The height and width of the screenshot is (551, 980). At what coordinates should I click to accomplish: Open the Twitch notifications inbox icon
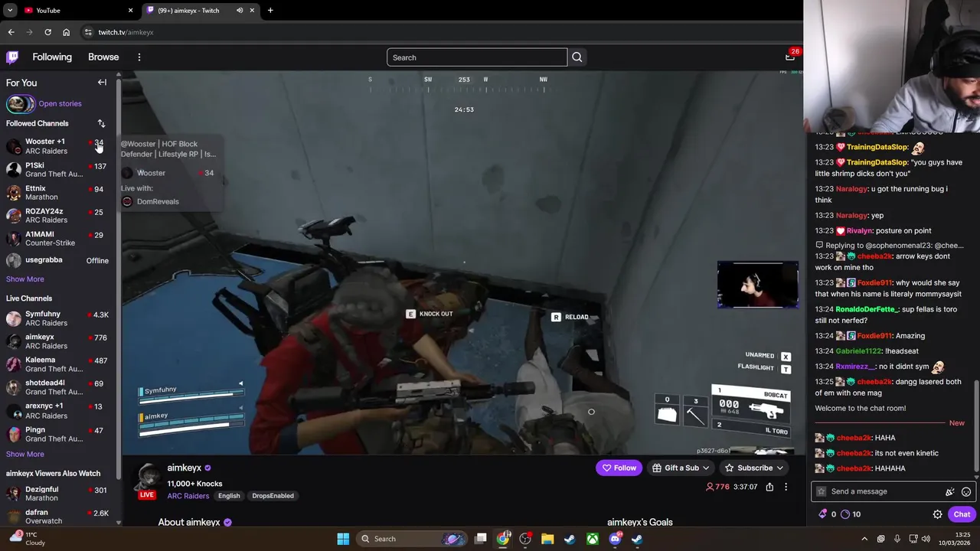pos(790,57)
